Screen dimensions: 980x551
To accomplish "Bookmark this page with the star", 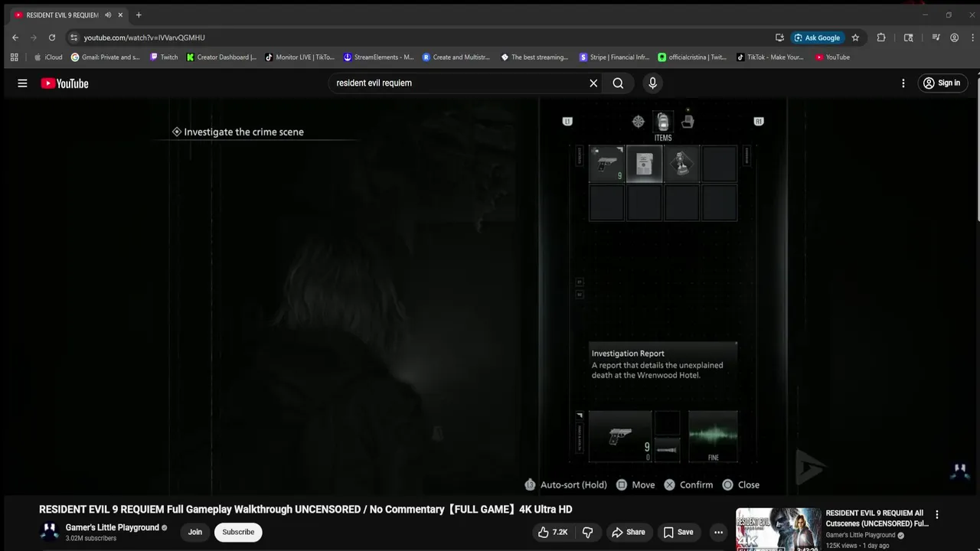I will pyautogui.click(x=855, y=37).
